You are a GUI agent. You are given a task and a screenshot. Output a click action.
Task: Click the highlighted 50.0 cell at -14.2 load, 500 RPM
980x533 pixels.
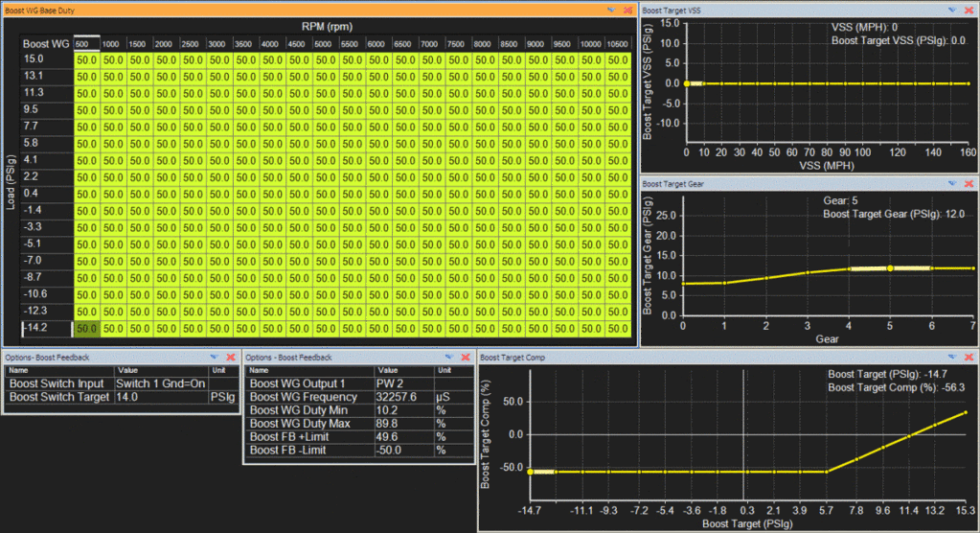click(x=87, y=329)
